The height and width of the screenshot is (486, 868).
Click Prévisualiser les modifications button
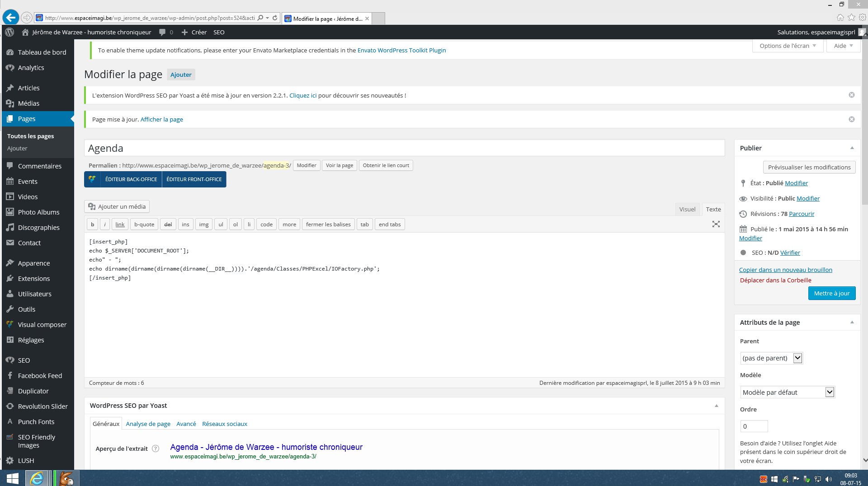pyautogui.click(x=809, y=167)
